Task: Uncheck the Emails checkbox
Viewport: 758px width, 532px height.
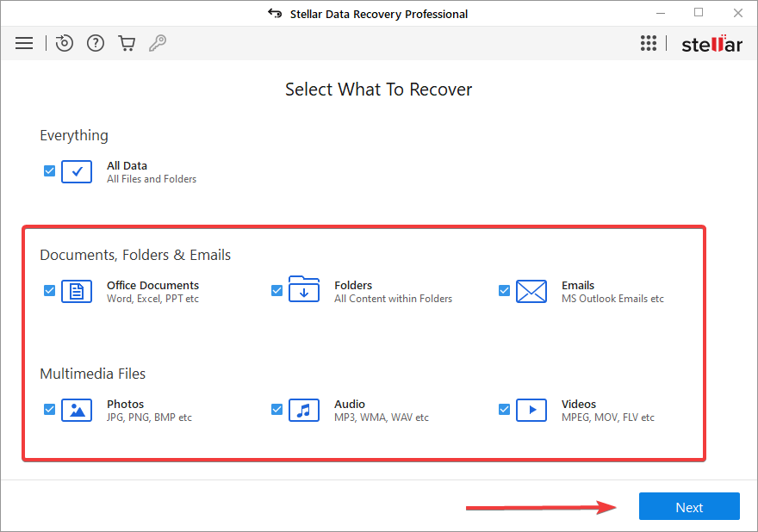Action: (504, 290)
